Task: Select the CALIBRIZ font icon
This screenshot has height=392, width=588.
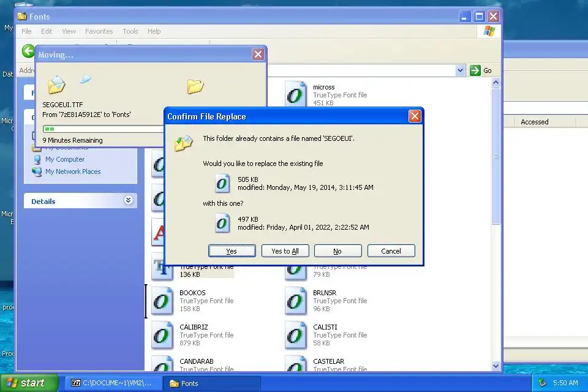Action: (x=162, y=336)
